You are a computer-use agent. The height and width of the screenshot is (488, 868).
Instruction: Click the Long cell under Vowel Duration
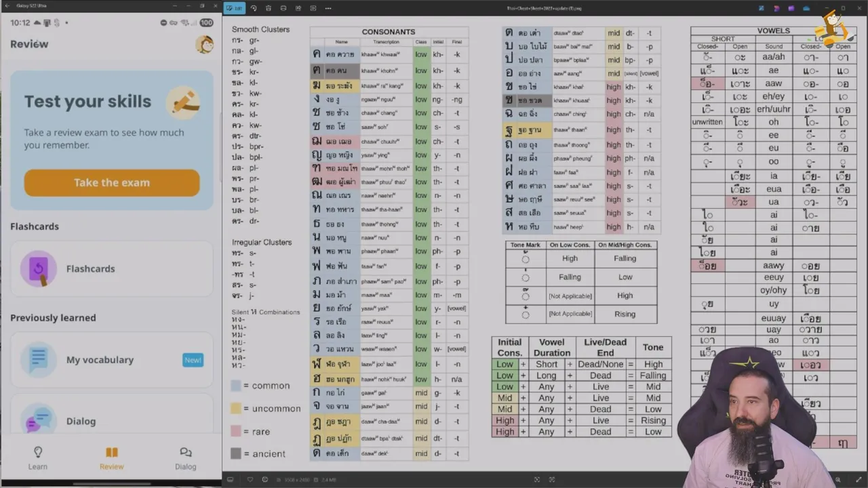click(547, 375)
